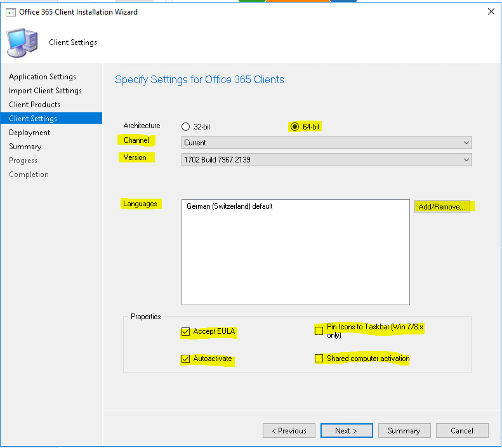Click the Completion step in sidebar
Image resolution: width=502 pixels, height=448 pixels.
click(x=29, y=175)
